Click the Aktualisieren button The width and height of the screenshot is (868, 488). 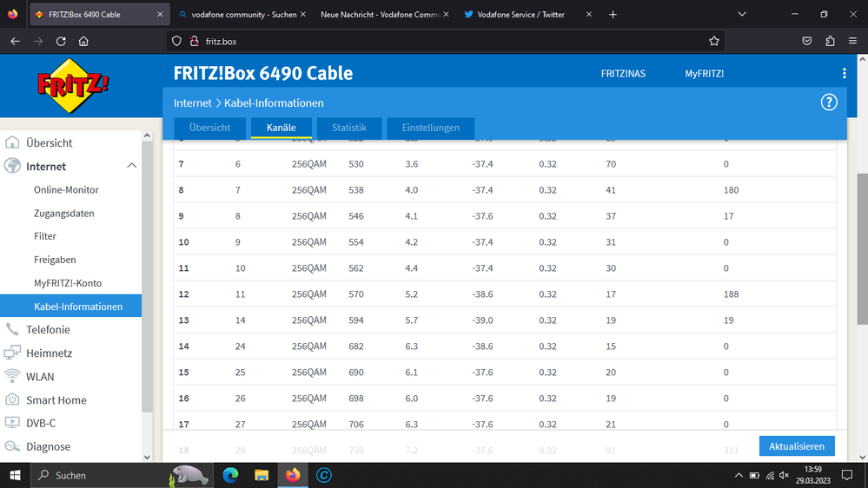click(x=797, y=446)
